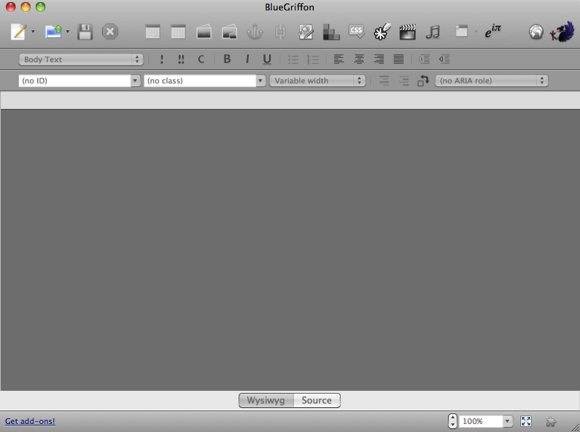Click the definition term icon after Variable width
This screenshot has height=432, width=580.
[x=384, y=81]
